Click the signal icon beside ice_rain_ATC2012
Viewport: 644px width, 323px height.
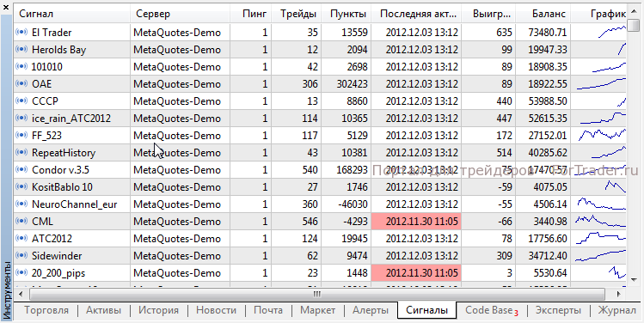21,119
